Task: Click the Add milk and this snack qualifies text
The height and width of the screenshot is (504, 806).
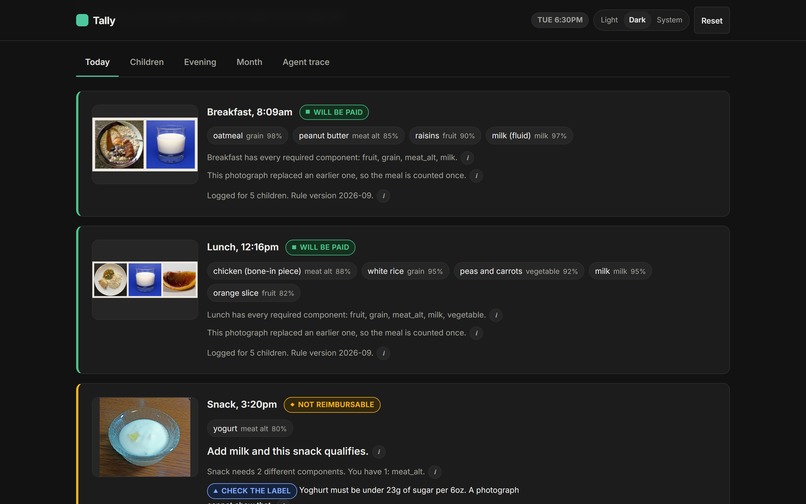Action: point(287,452)
